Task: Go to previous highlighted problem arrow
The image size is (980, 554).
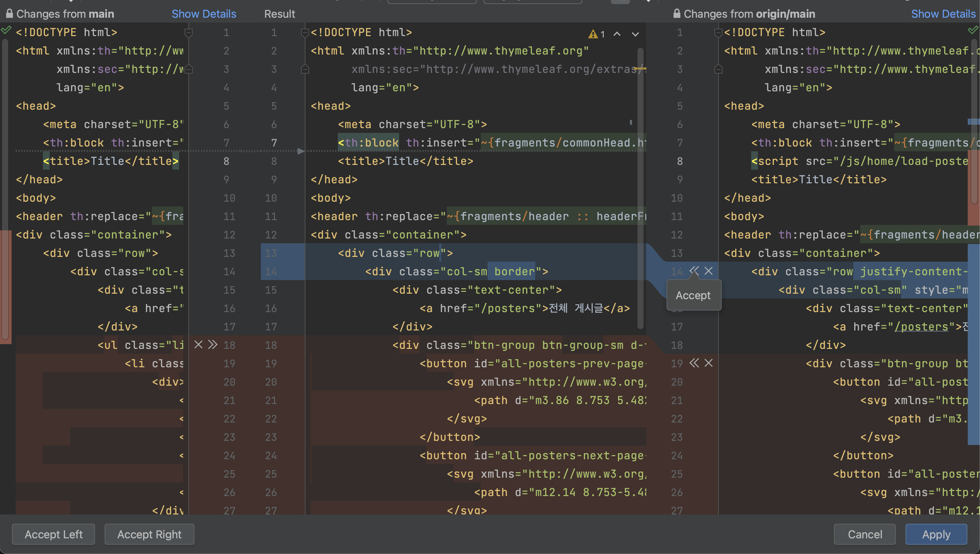Action: (617, 34)
